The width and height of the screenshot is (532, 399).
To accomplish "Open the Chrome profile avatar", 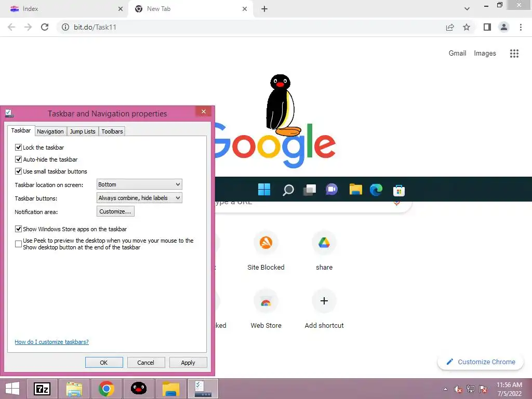I will [x=504, y=27].
